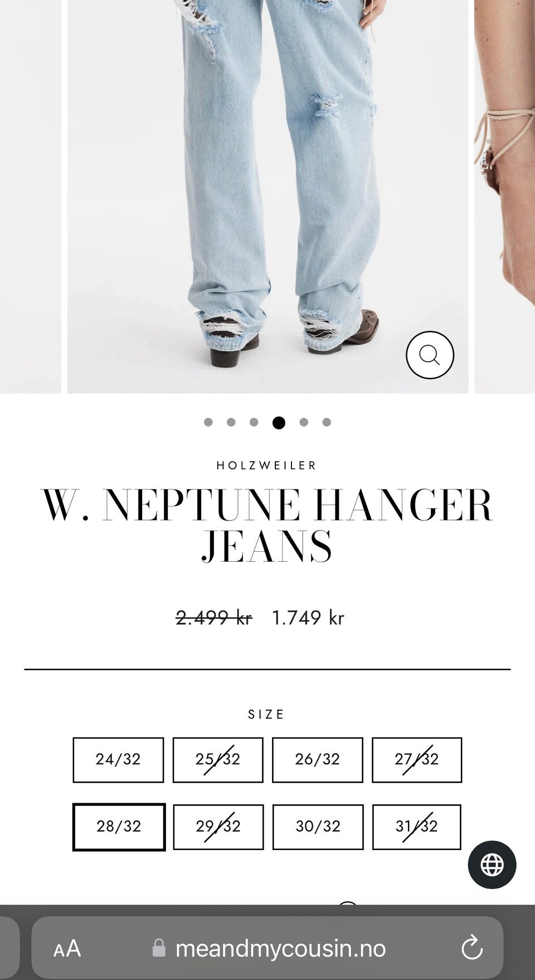Open the AA reader text-size menu
This screenshot has height=980, width=535.
pos(67,948)
